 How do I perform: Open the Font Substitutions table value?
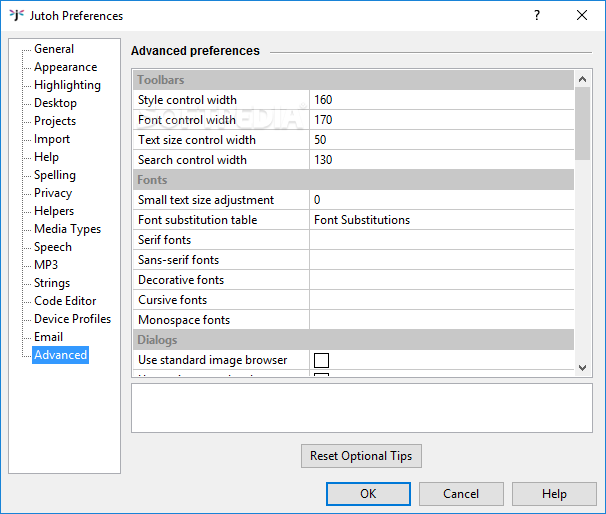tap(441, 220)
